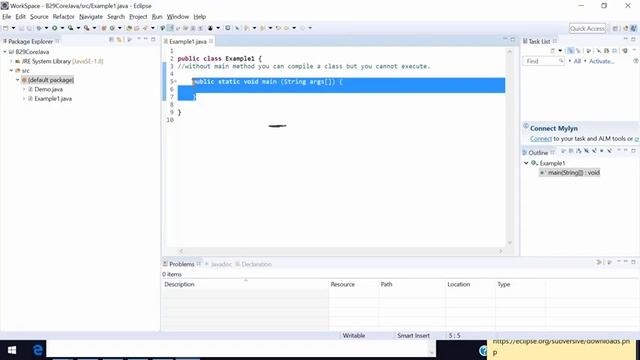This screenshot has width=640, height=360.
Task: Expand the Example1.java tree node
Action: click(x=24, y=98)
